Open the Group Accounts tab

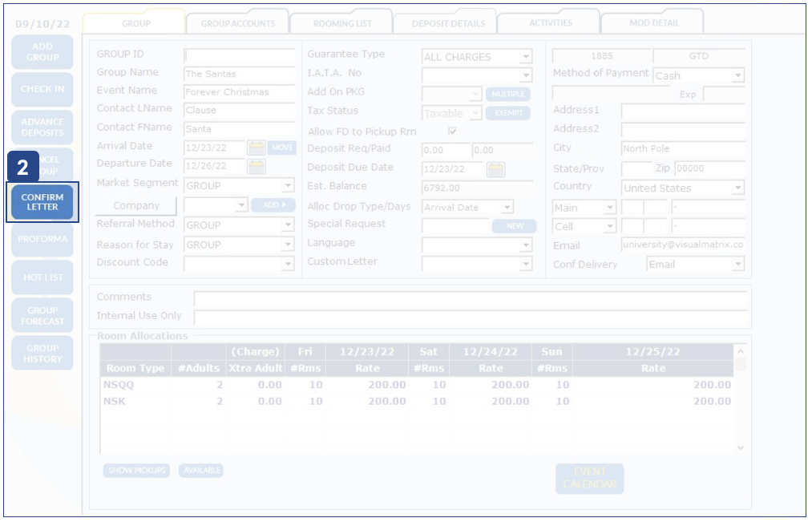[x=238, y=23]
